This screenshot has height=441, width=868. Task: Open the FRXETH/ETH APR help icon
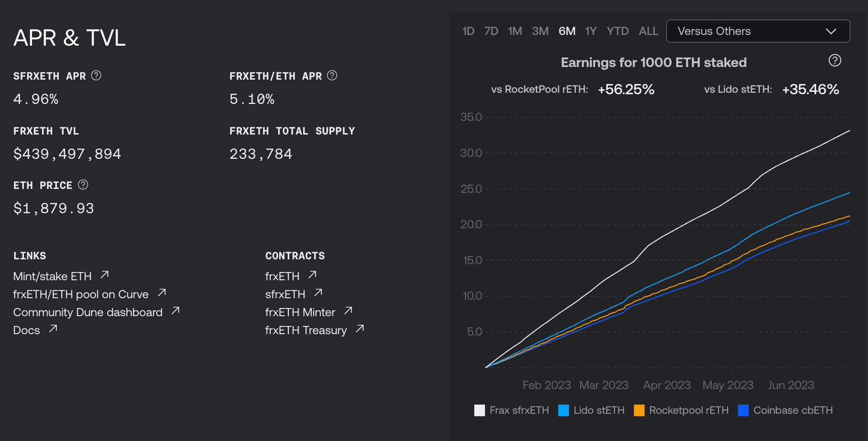click(x=332, y=75)
